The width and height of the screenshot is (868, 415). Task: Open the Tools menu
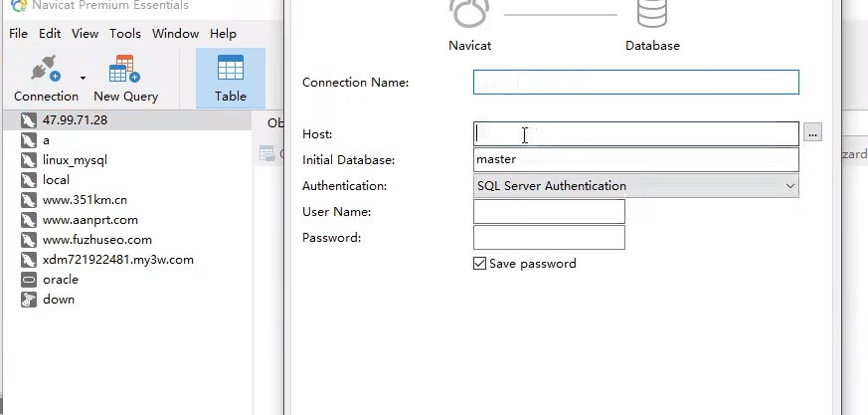[125, 34]
